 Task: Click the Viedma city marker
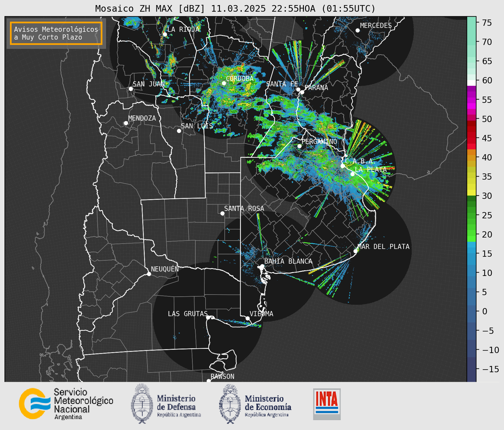tap(248, 318)
